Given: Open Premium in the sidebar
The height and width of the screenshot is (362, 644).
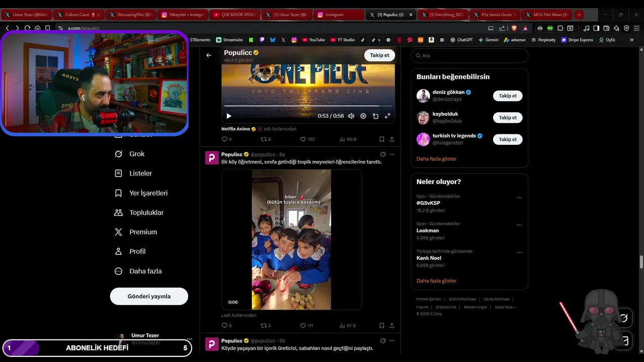Looking at the screenshot, I should [136, 232].
